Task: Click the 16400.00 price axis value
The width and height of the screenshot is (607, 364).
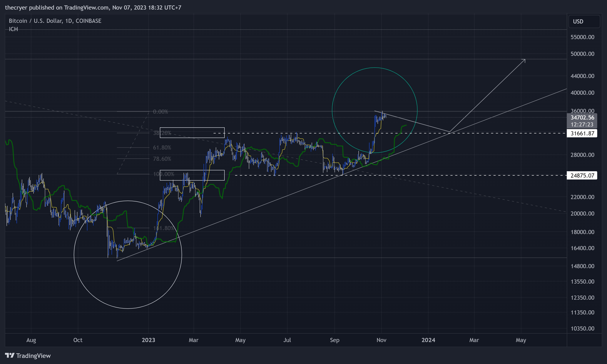Action: tap(582, 248)
